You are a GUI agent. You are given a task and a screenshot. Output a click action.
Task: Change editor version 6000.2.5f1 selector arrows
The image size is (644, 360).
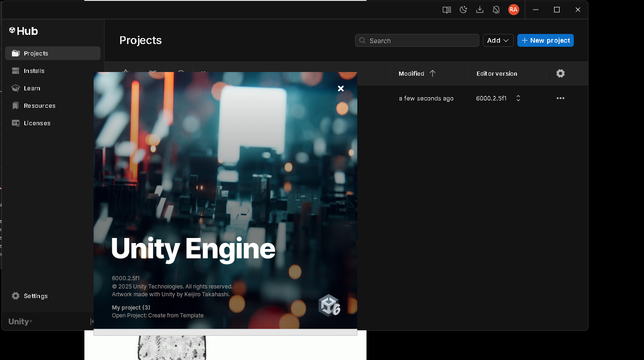(x=518, y=98)
